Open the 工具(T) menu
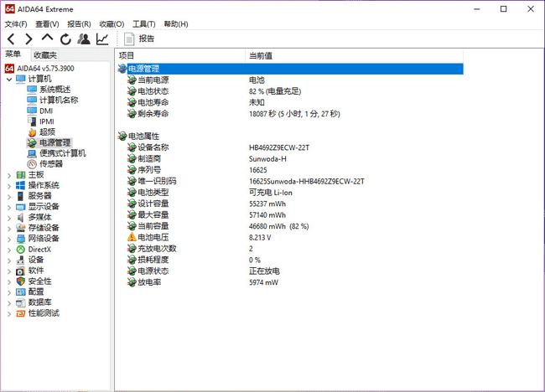The height and width of the screenshot is (392, 545). point(144,24)
